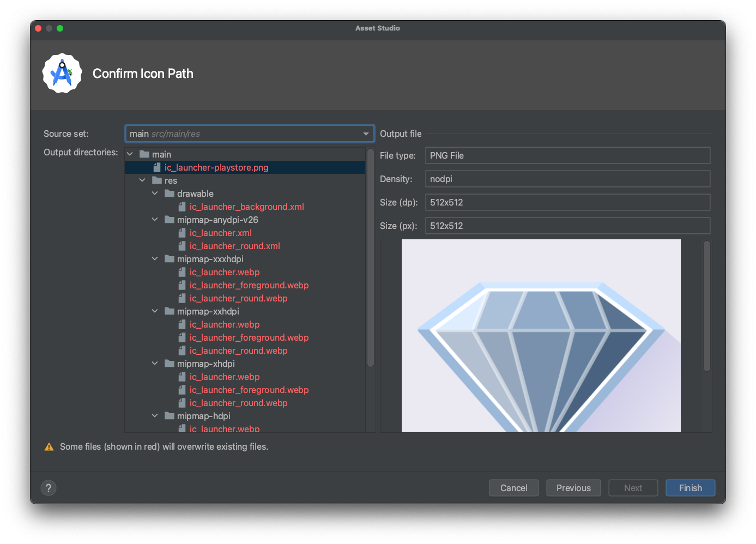756x544 pixels.
Task: Go back with the Previous button
Action: pos(573,488)
